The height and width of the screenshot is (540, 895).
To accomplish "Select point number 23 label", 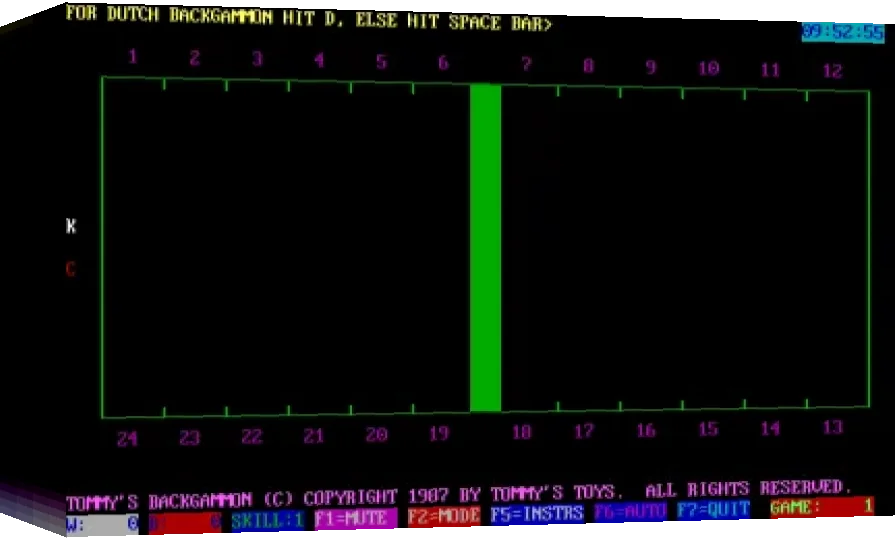I will point(190,438).
